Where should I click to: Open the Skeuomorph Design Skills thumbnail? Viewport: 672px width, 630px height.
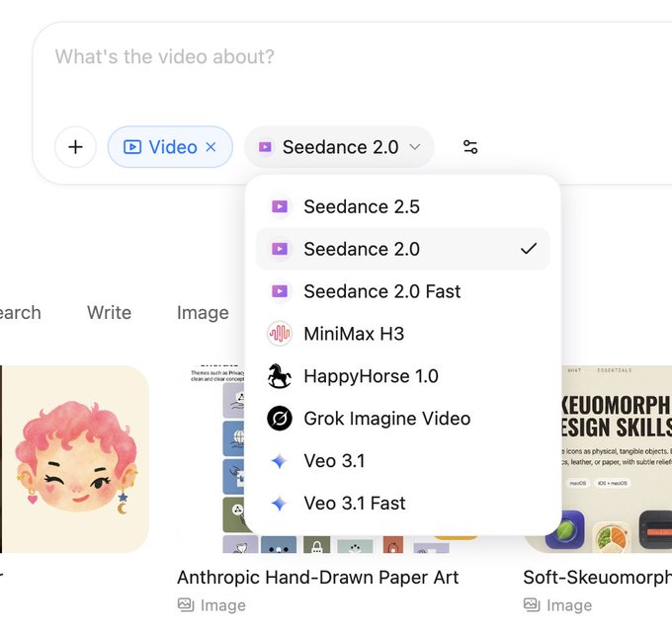click(617, 459)
